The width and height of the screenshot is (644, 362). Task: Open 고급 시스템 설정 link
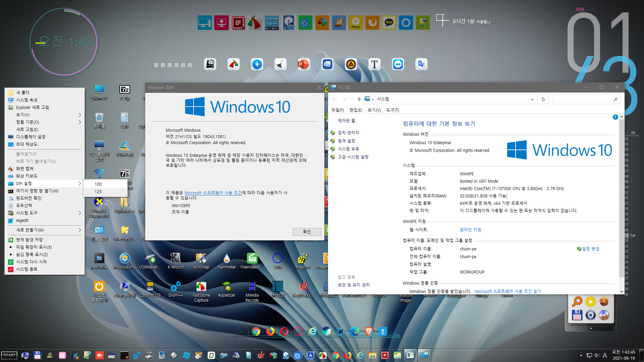point(353,157)
